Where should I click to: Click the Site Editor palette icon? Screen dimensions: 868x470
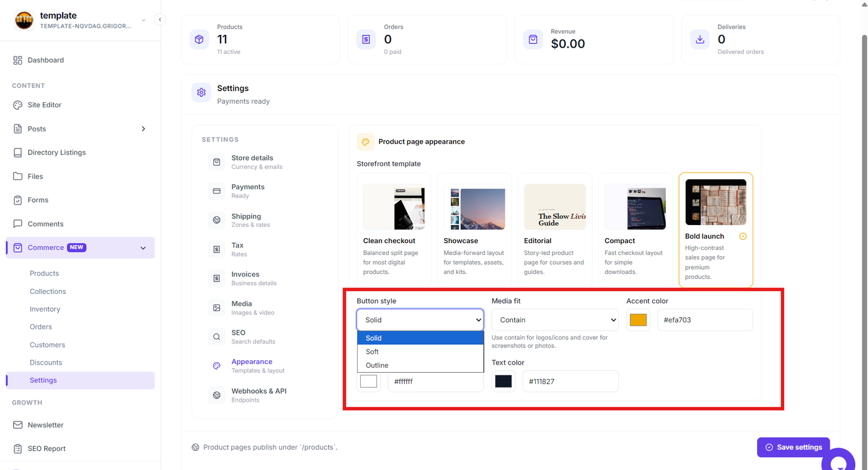(x=17, y=105)
